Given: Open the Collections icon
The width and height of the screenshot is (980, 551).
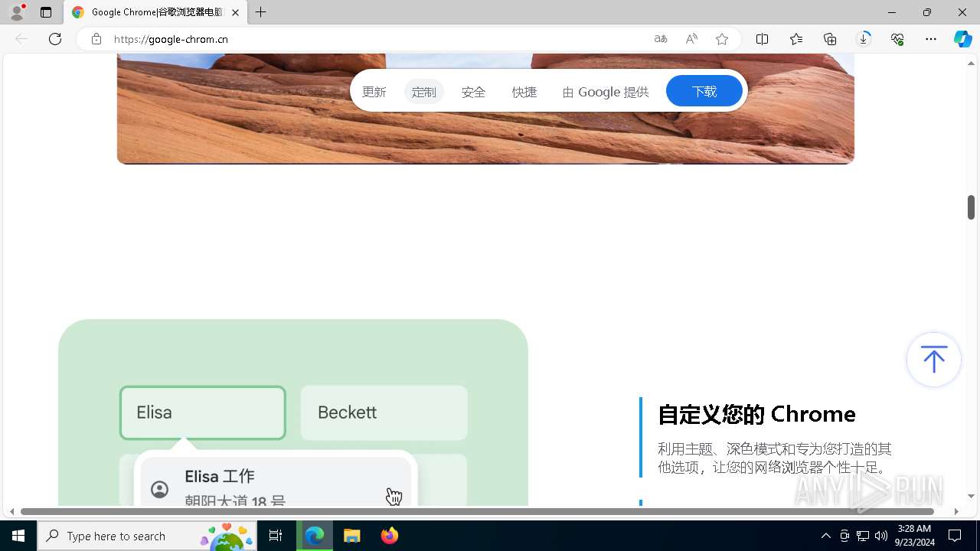Looking at the screenshot, I should (x=830, y=39).
